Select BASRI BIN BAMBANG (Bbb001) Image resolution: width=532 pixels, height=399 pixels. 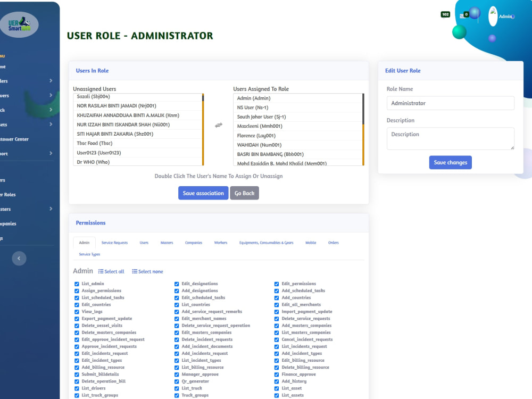(297, 154)
